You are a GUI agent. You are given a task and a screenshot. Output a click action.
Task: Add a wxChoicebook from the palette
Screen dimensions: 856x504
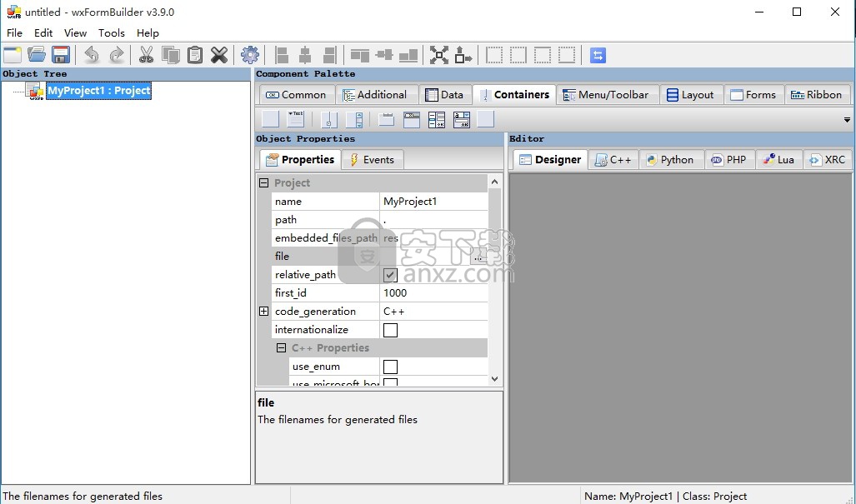coord(462,119)
